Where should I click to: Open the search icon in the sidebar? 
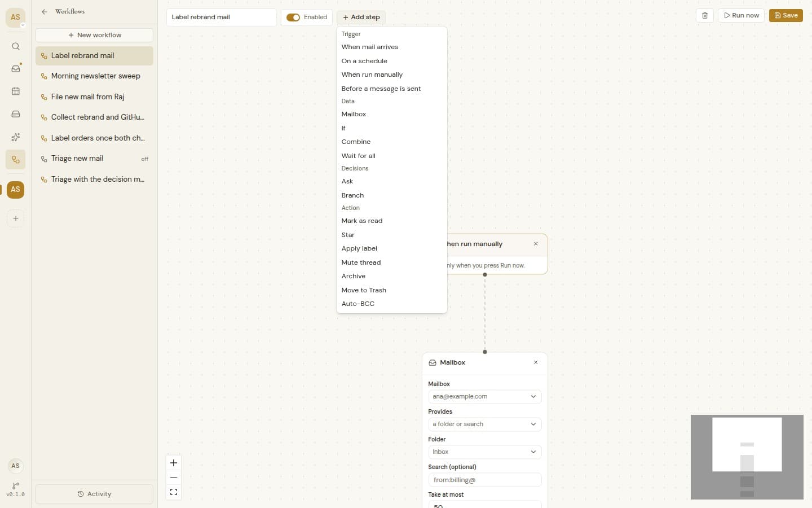(x=16, y=46)
